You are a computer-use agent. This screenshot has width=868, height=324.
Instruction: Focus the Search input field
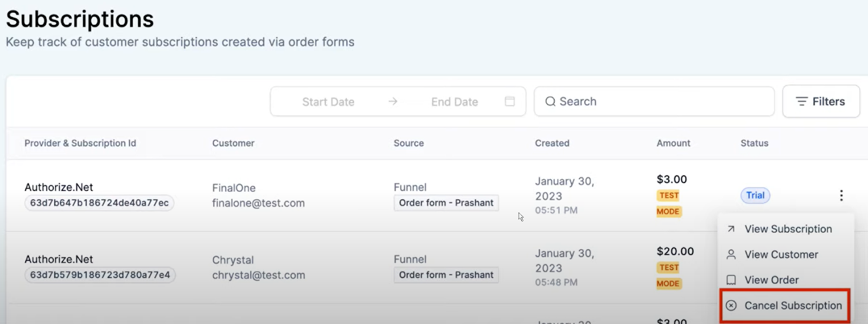tap(654, 101)
